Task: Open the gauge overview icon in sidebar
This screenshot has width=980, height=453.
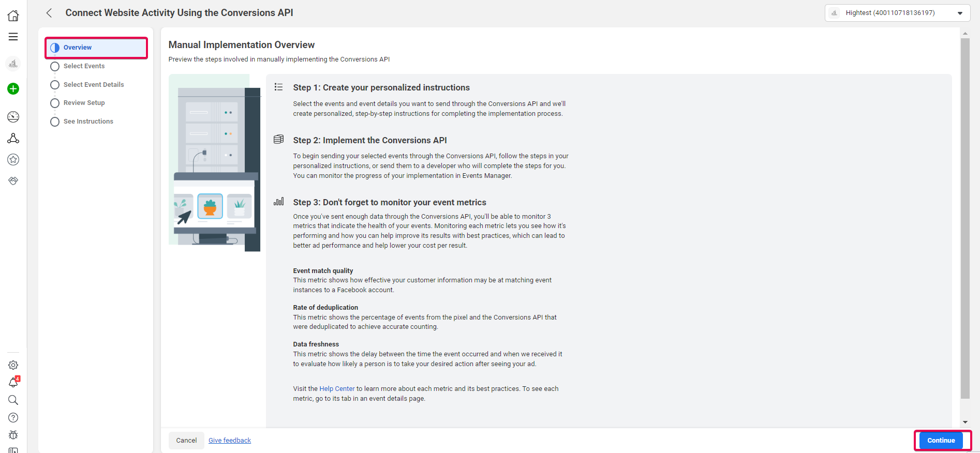Action: pos(13,117)
